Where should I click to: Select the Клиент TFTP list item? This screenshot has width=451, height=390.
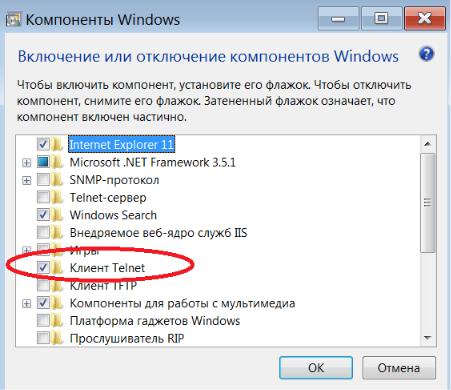(x=103, y=285)
